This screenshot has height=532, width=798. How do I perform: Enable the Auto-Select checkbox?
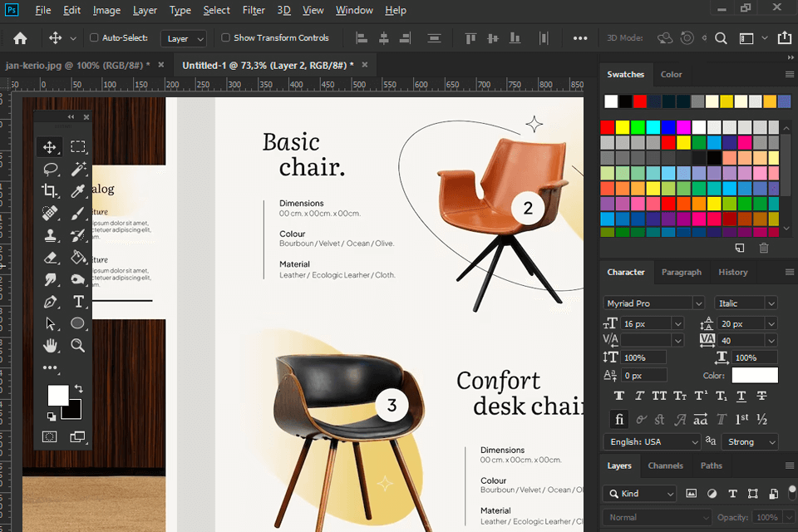94,37
